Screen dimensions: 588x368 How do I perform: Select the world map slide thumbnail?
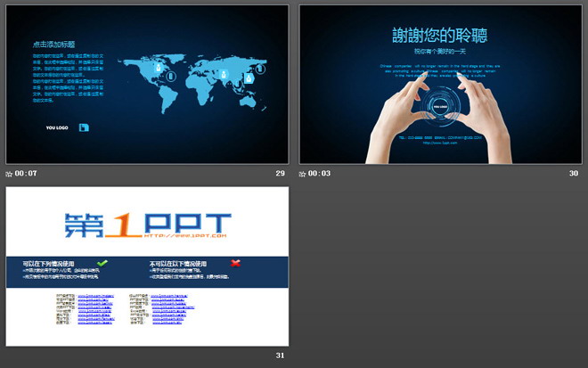click(x=147, y=84)
